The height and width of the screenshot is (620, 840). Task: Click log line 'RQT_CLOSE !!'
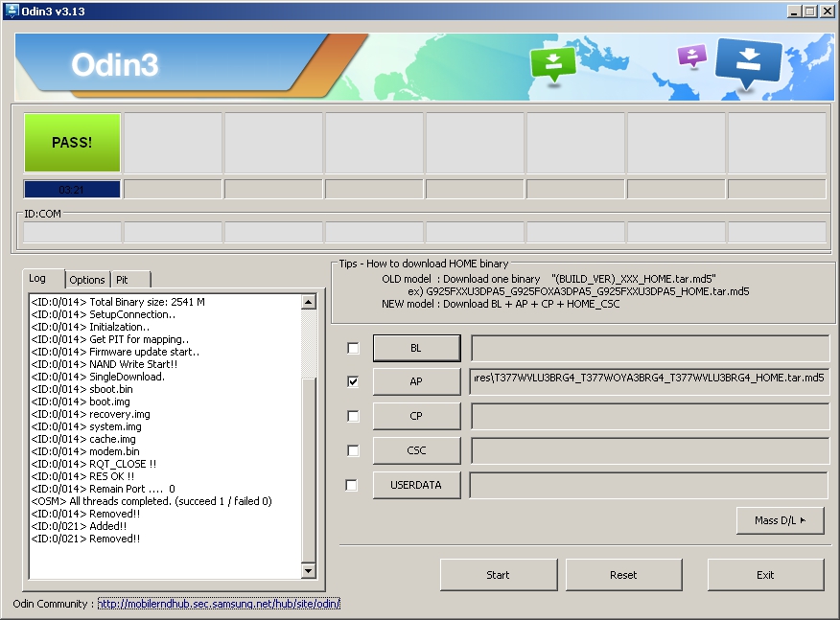pos(94,464)
